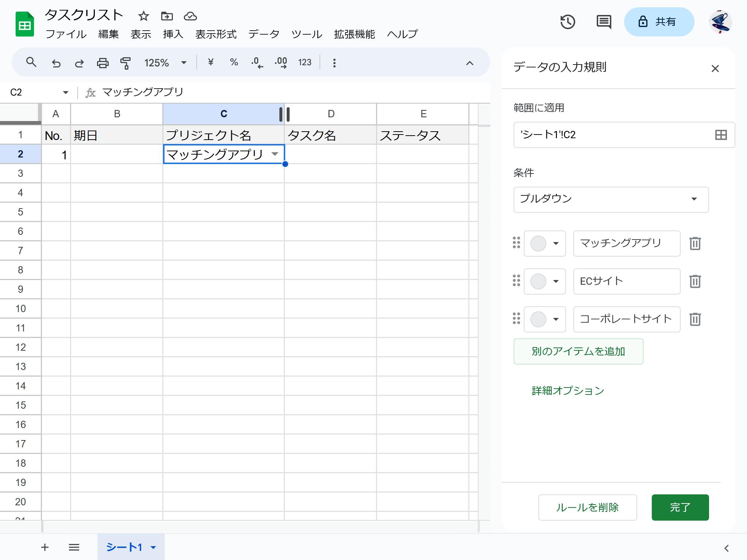747x560 pixels.
Task: Open the comments icon
Action: click(x=604, y=22)
